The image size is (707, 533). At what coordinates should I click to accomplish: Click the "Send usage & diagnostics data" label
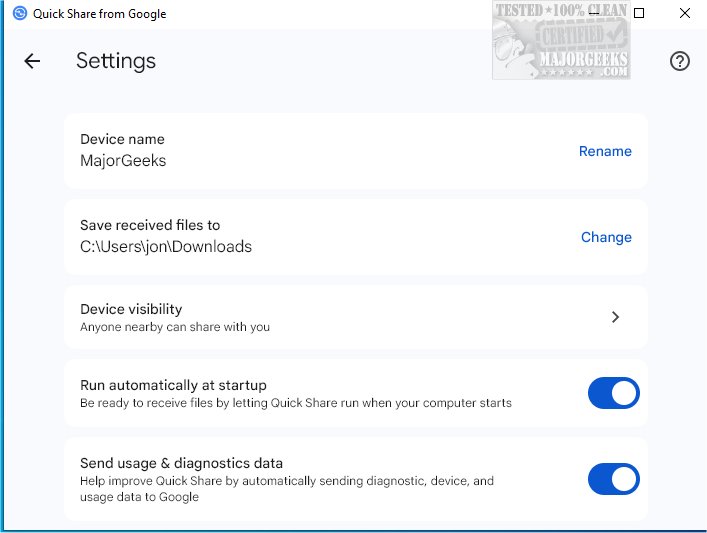[181, 463]
